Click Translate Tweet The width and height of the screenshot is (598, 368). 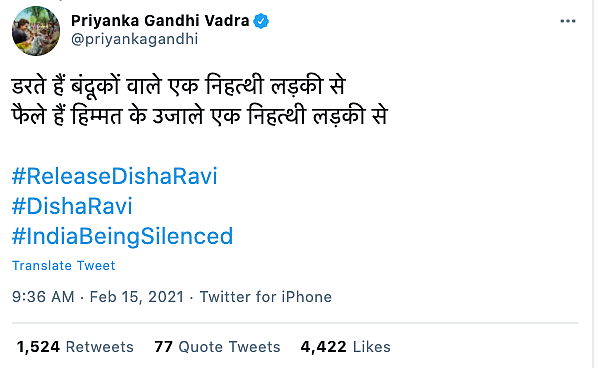63,265
